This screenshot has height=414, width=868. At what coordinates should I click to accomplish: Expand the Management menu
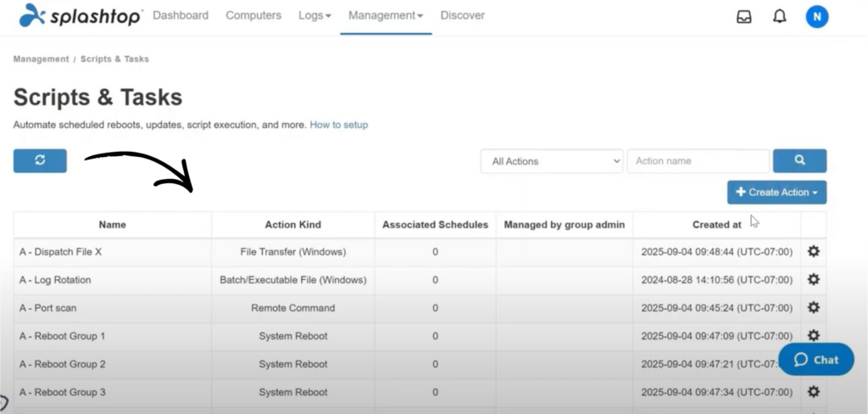[386, 15]
